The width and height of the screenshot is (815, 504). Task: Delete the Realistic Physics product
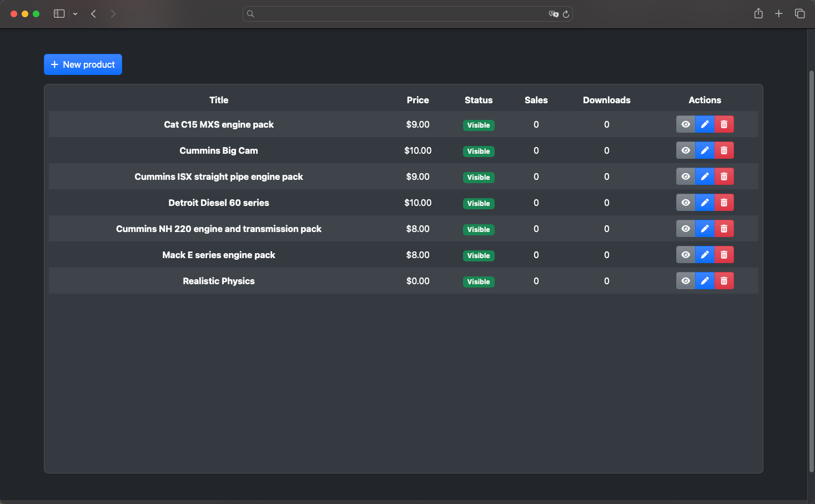pos(724,281)
